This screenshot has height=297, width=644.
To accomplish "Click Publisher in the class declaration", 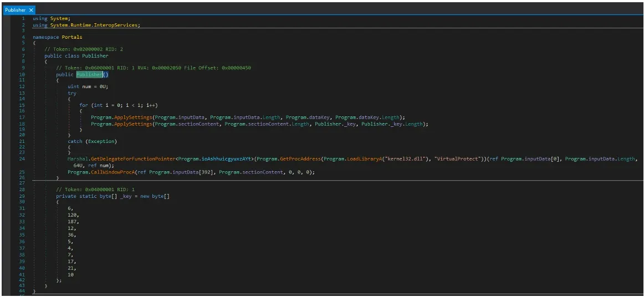I will pyautogui.click(x=95, y=55).
